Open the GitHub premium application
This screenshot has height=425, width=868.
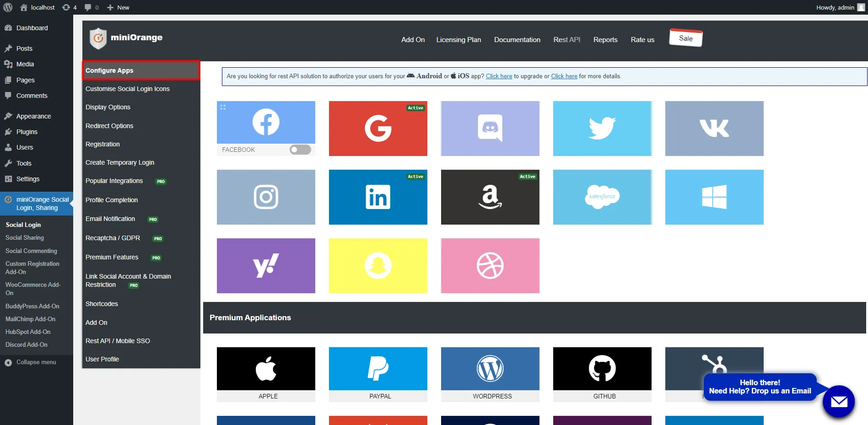click(602, 375)
